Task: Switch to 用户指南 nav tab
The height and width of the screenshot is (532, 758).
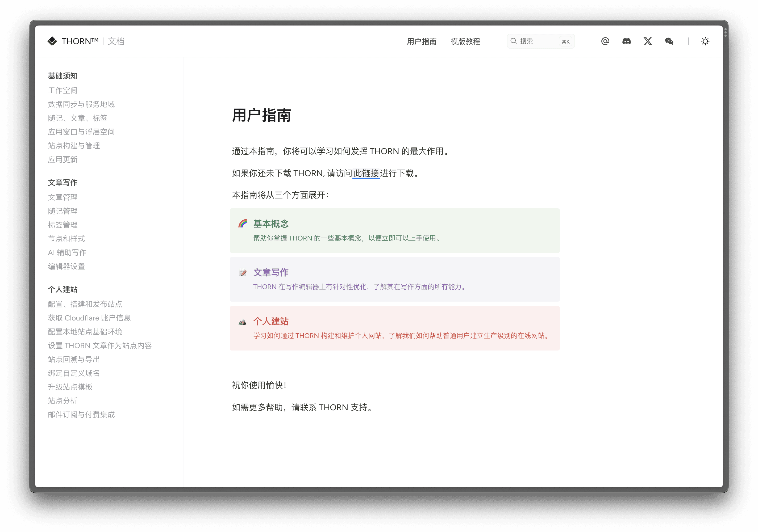Action: (422, 41)
